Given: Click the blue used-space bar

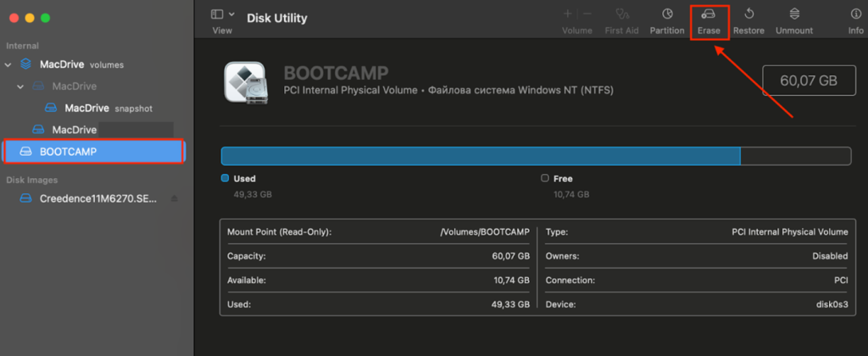Looking at the screenshot, I should tap(481, 156).
